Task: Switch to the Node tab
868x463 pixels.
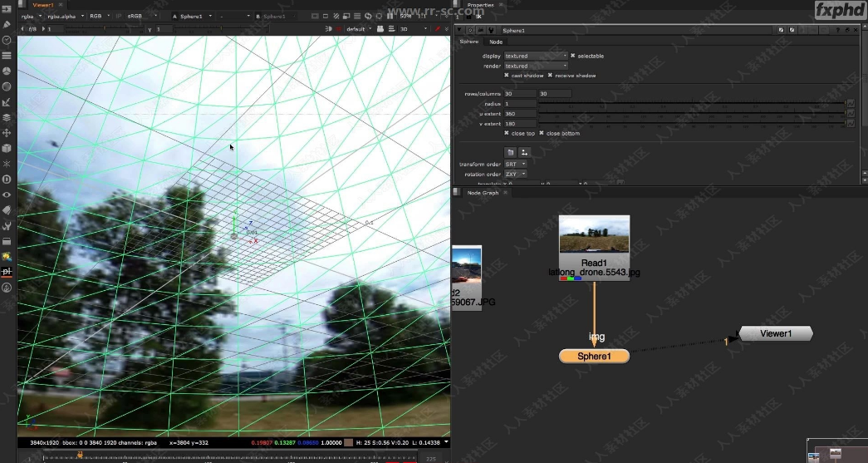Action: click(496, 42)
